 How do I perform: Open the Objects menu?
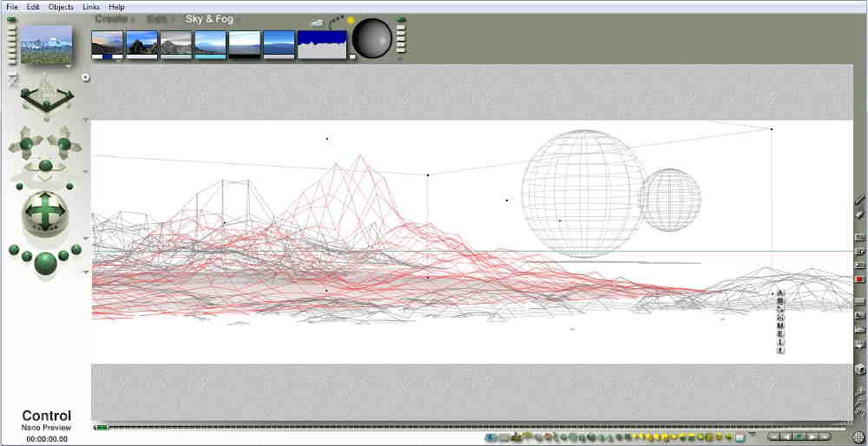(x=61, y=6)
